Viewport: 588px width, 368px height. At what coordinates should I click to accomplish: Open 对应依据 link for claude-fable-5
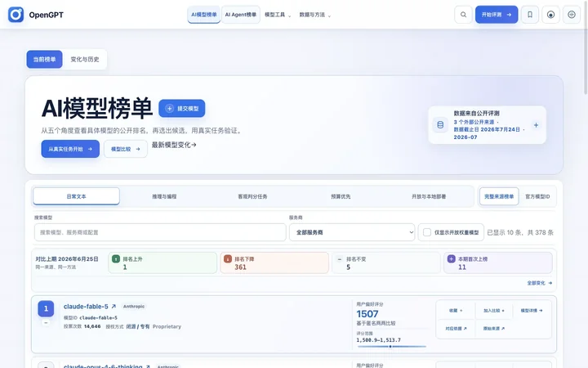pyautogui.click(x=456, y=329)
